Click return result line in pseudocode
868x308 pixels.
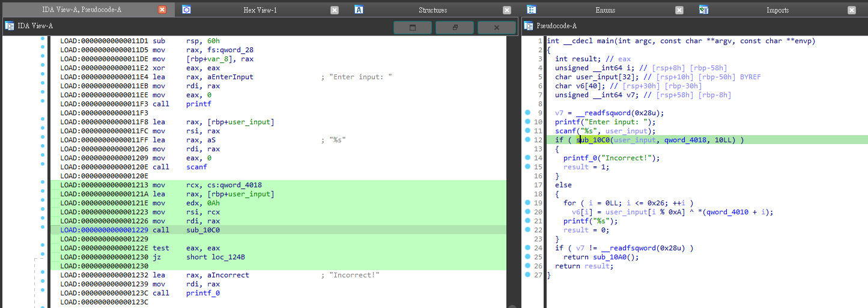(x=584, y=266)
